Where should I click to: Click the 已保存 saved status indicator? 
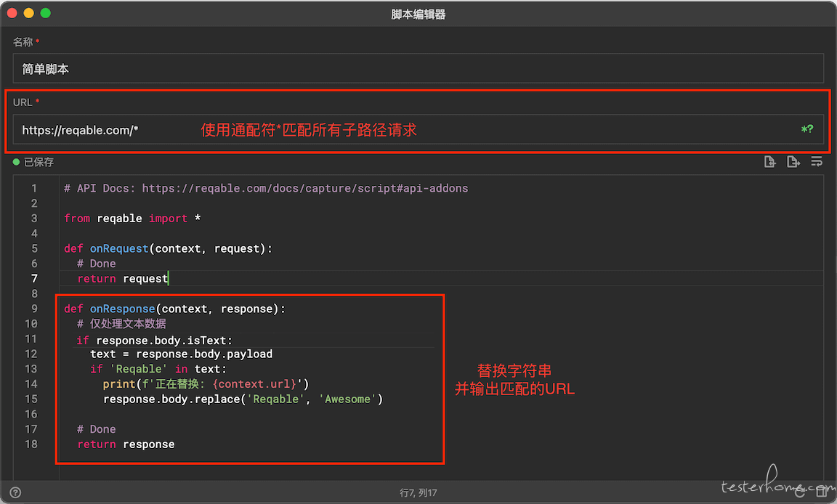click(33, 162)
